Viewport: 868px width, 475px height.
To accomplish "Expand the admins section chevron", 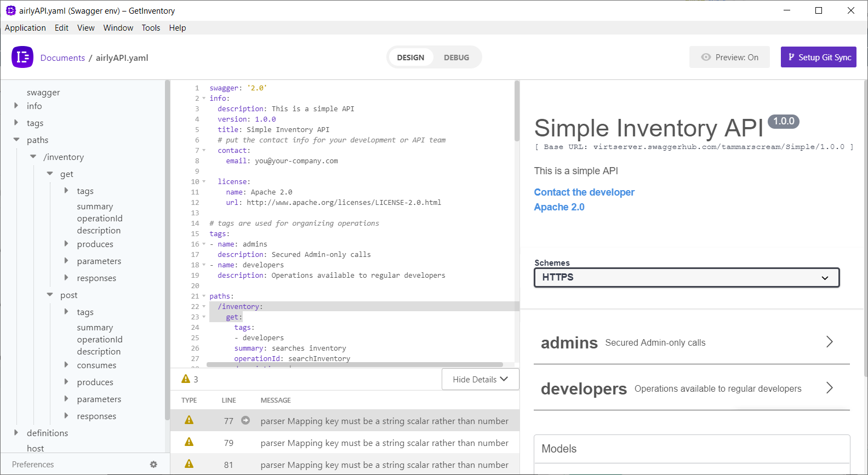I will 829,342.
